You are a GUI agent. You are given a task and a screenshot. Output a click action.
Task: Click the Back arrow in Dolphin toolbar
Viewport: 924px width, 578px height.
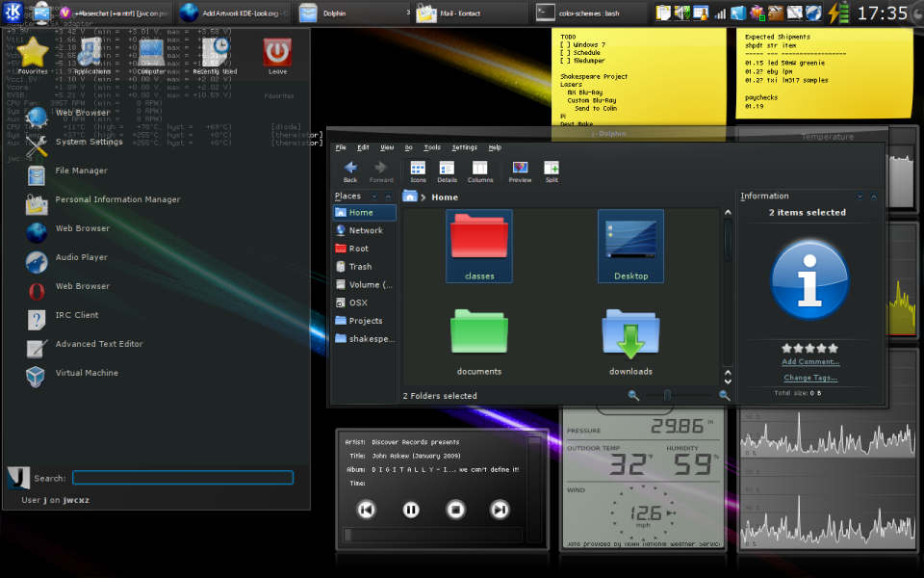tap(349, 170)
